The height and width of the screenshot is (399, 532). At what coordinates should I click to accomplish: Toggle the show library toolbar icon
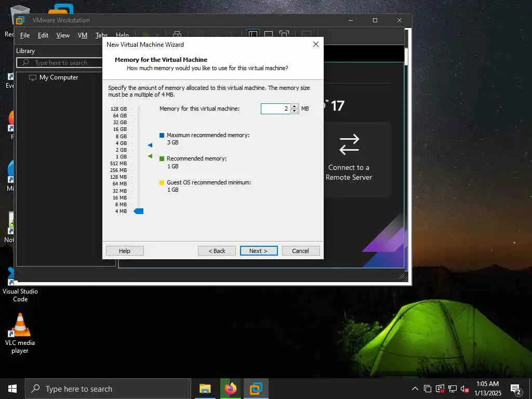(253, 34)
